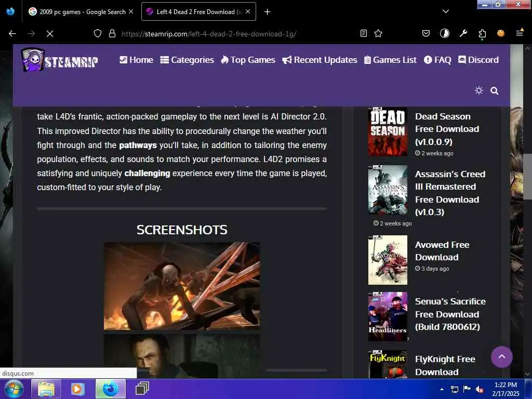Screen dimensions: 532x399
Task: Open the second screenshot showing a man
Action: click(x=182, y=356)
